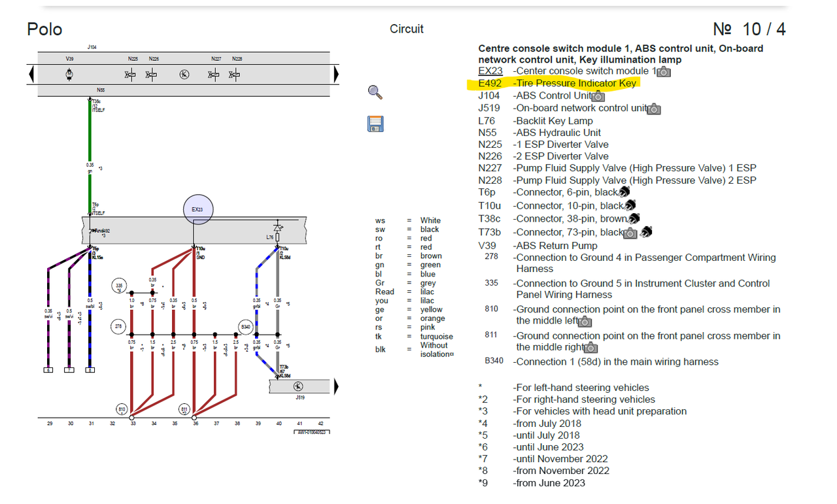Click the magnifying glass zoom icon
This screenshot has width=837, height=504.
[x=375, y=92]
